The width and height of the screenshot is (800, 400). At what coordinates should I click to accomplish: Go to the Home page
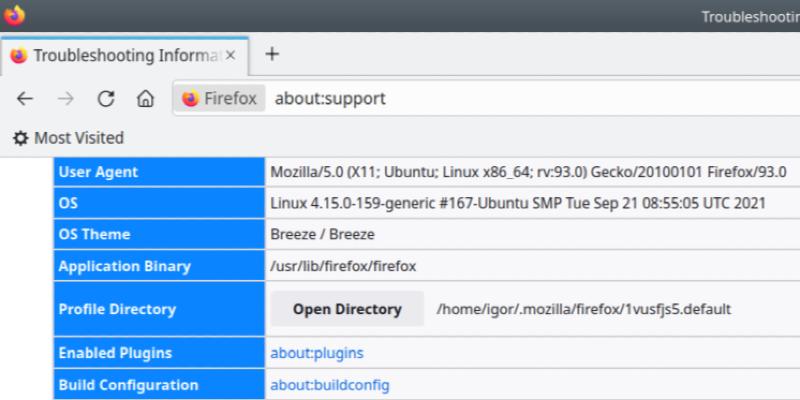pos(145,99)
